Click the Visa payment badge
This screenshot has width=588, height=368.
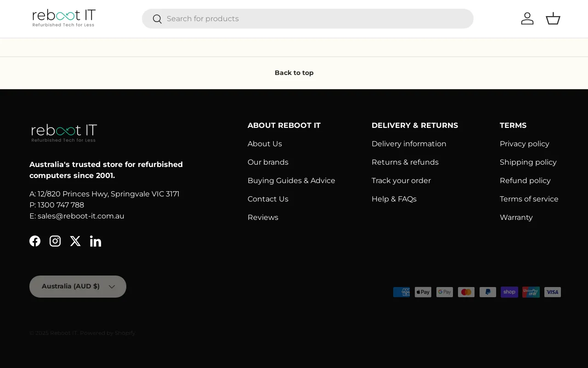coord(552,292)
